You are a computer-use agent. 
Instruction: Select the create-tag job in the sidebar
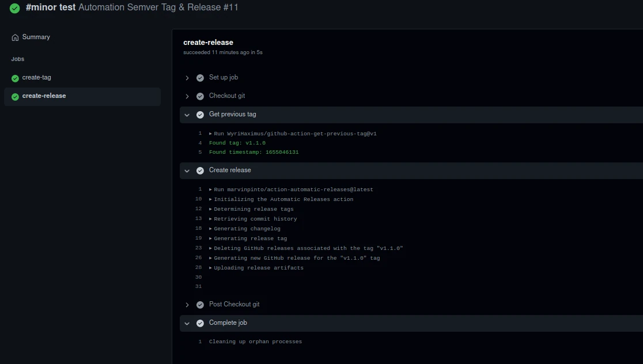[x=36, y=77]
